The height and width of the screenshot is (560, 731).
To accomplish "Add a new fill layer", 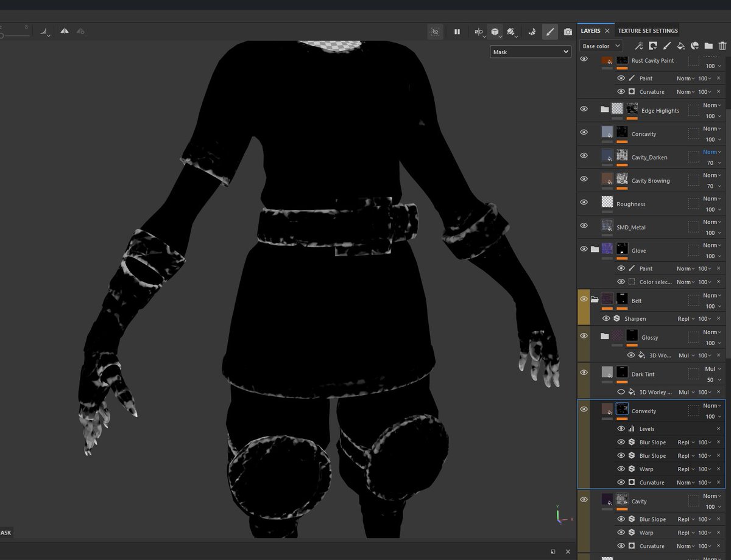I will click(680, 46).
